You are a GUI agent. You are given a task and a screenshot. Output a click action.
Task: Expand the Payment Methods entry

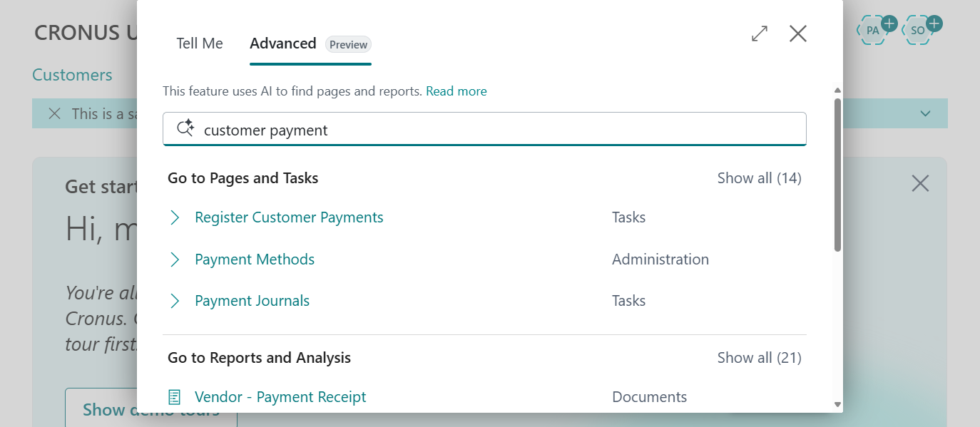point(175,259)
